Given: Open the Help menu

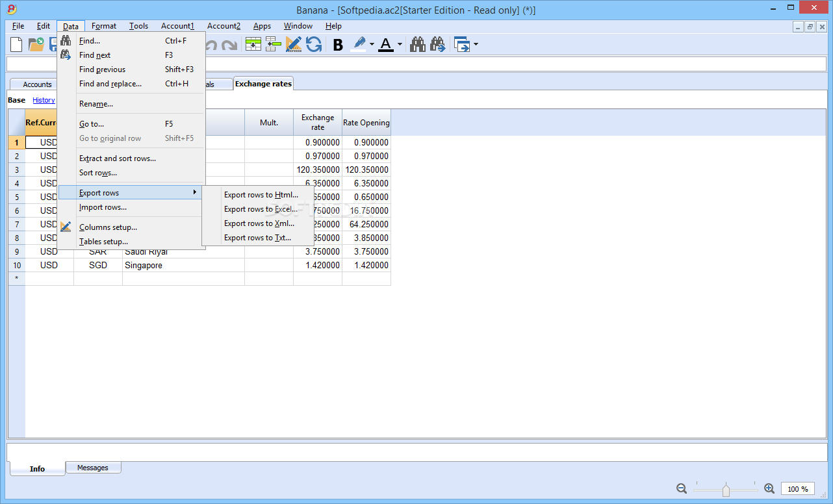Looking at the screenshot, I should click(333, 26).
